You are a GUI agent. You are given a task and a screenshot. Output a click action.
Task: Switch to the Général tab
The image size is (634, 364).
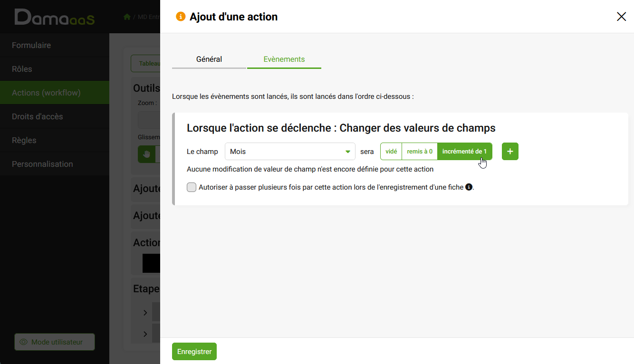tap(209, 59)
